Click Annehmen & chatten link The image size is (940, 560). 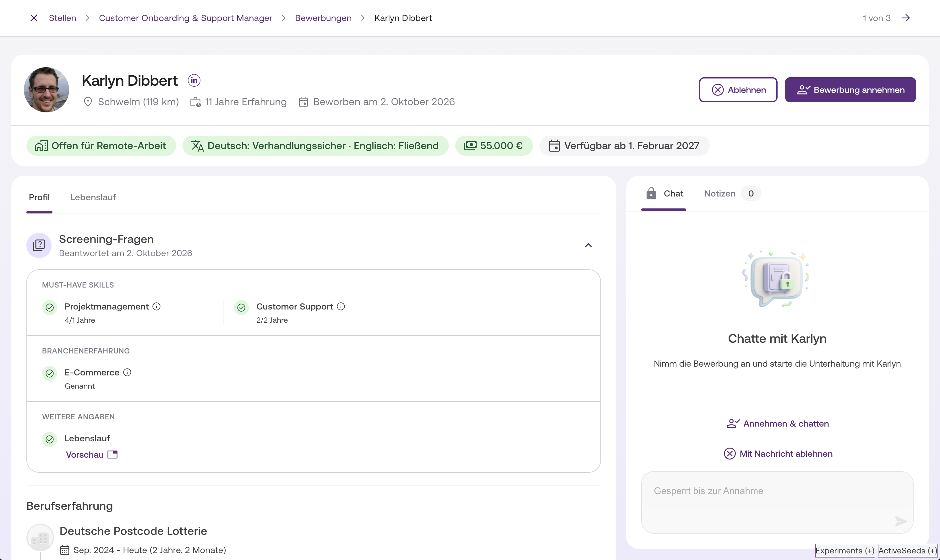[777, 424]
